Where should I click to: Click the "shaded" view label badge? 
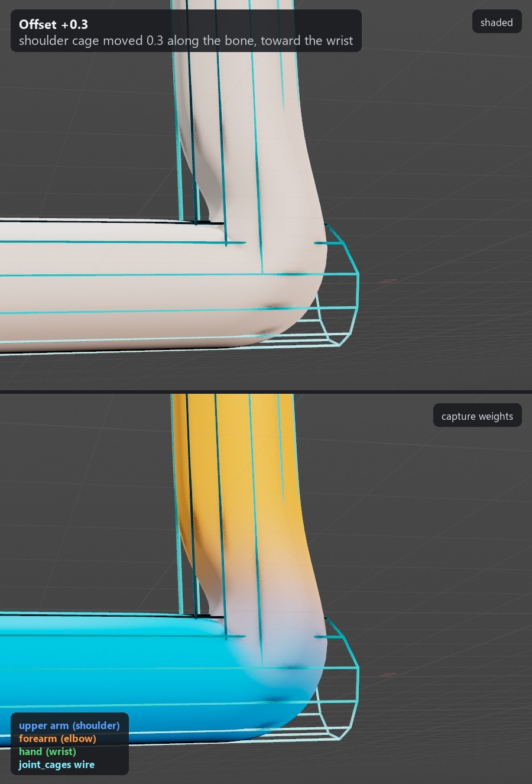[x=497, y=22]
